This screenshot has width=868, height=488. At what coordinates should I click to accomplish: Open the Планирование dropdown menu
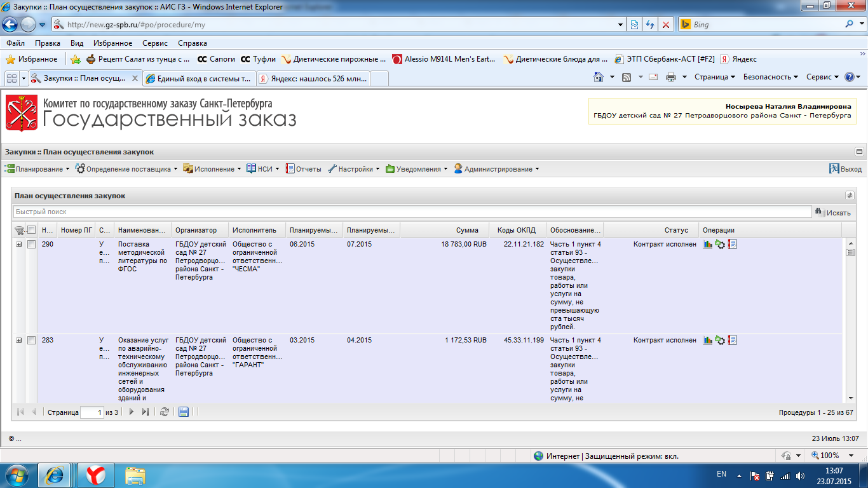pos(37,169)
